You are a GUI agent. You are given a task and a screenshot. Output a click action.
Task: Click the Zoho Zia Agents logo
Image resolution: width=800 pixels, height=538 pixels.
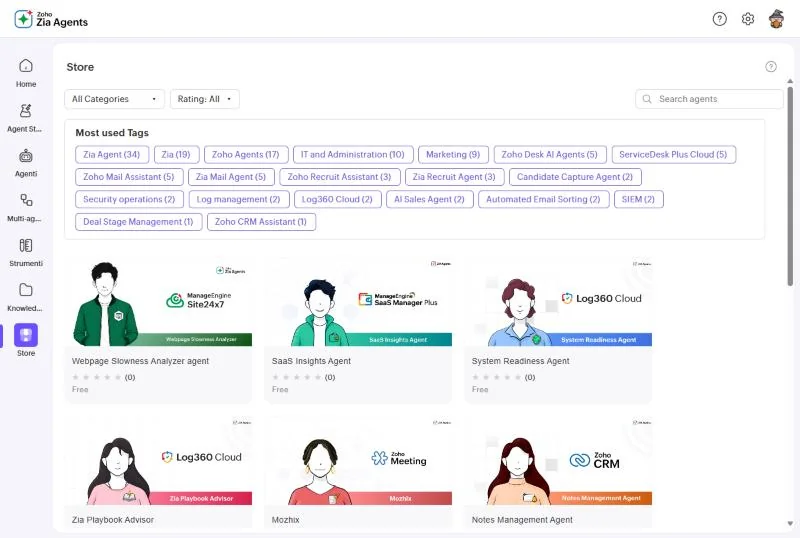51,19
